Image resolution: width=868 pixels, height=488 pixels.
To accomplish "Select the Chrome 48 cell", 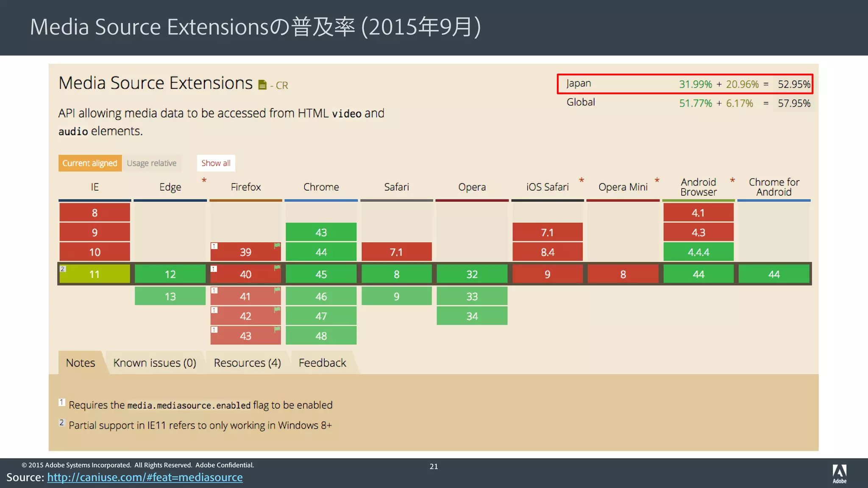I will 321,335.
